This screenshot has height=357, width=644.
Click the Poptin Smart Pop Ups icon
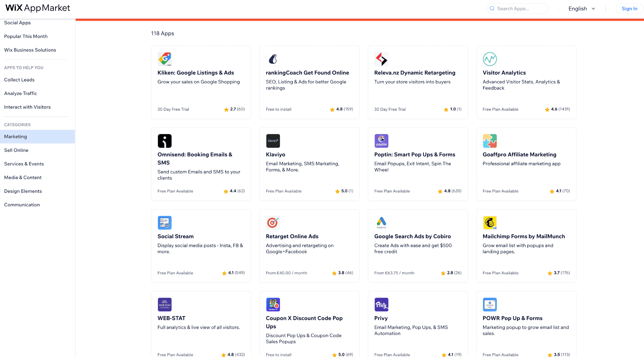pyautogui.click(x=381, y=141)
